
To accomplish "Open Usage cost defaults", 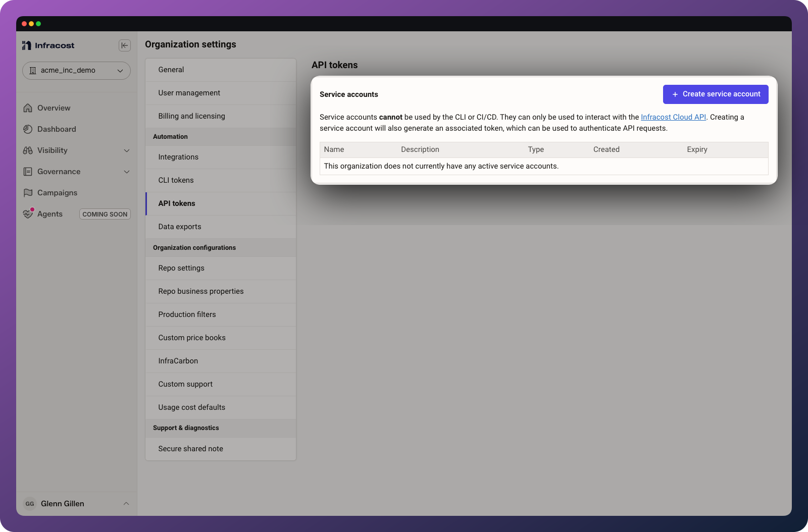I will point(221,407).
